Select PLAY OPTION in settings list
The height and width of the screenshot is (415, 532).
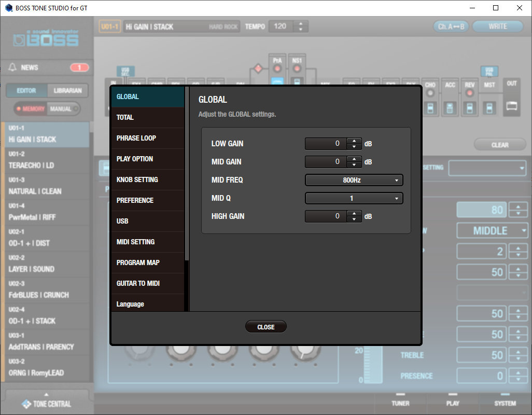click(x=148, y=159)
